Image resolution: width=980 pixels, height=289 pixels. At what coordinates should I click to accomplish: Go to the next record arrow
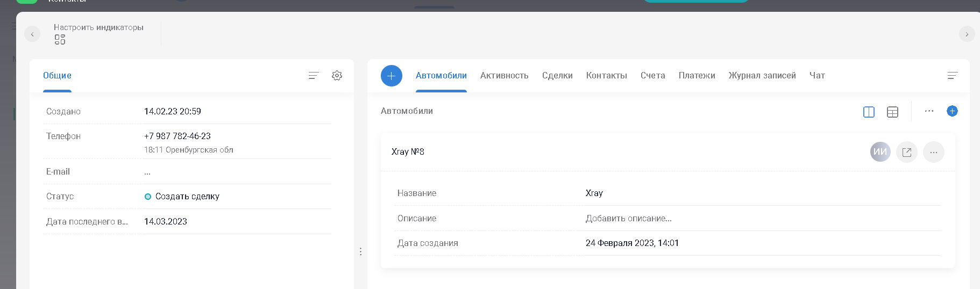(967, 34)
